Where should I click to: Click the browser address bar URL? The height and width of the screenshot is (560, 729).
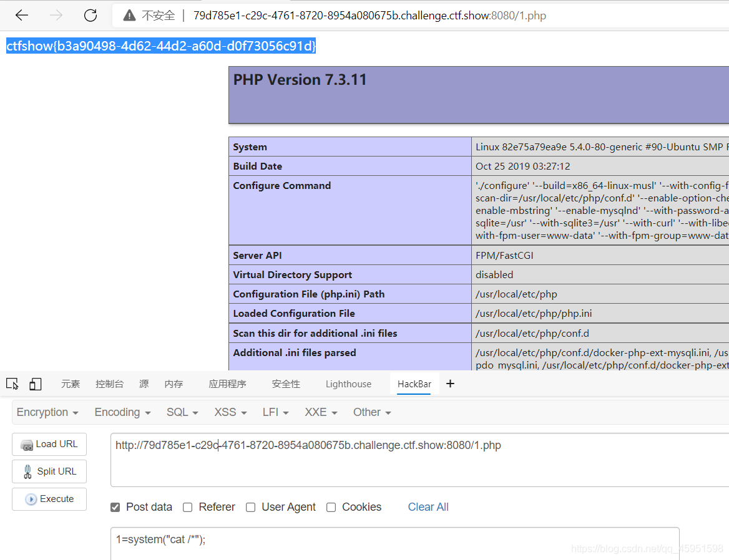pos(369,16)
